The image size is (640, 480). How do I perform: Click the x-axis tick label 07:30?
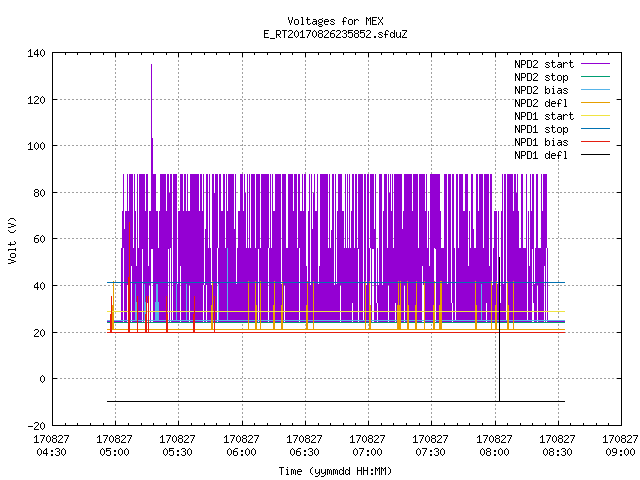point(431,452)
